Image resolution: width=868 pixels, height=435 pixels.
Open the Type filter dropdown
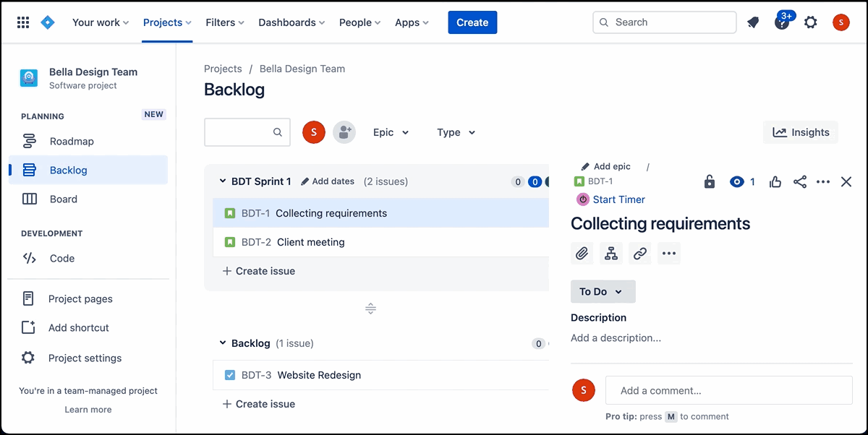(x=456, y=132)
